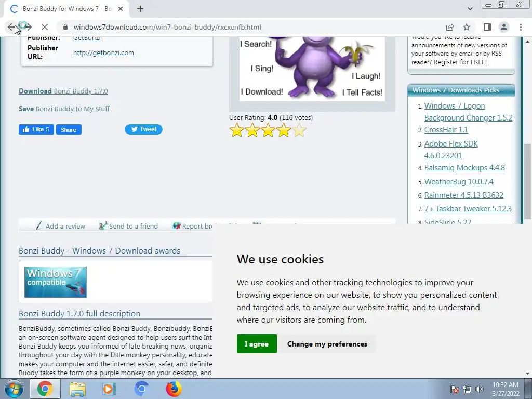Image resolution: width=532 pixels, height=399 pixels.
Task: Click Send to a friend link
Action: (x=134, y=227)
